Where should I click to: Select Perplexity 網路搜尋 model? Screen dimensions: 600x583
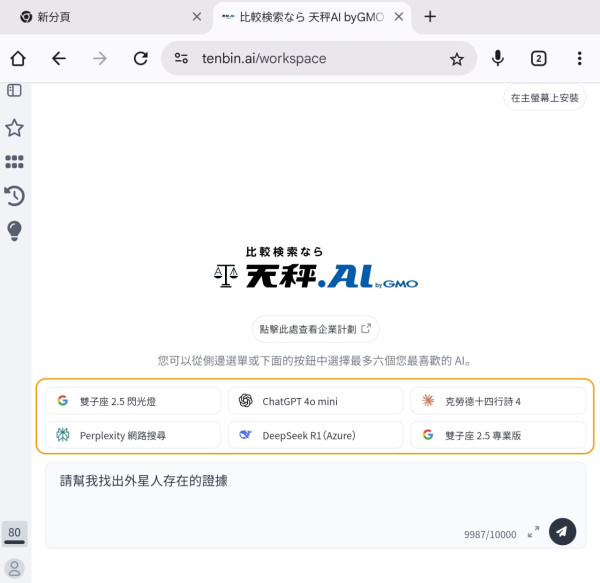[133, 435]
